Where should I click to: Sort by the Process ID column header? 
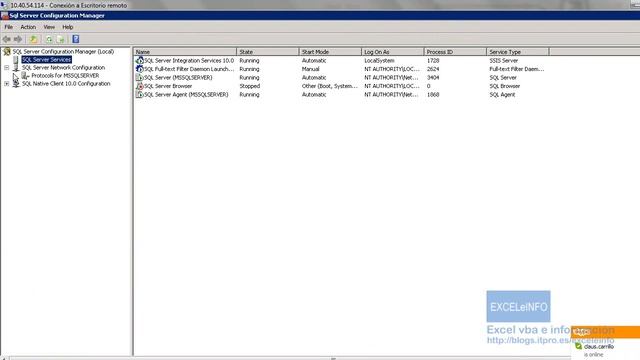pos(455,52)
